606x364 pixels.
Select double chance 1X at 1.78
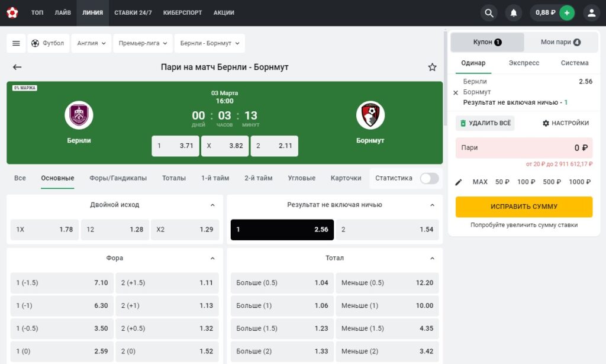coord(44,230)
